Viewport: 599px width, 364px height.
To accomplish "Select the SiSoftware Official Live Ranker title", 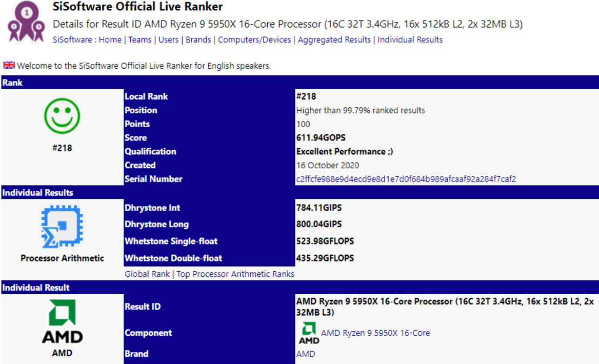I will tap(137, 7).
